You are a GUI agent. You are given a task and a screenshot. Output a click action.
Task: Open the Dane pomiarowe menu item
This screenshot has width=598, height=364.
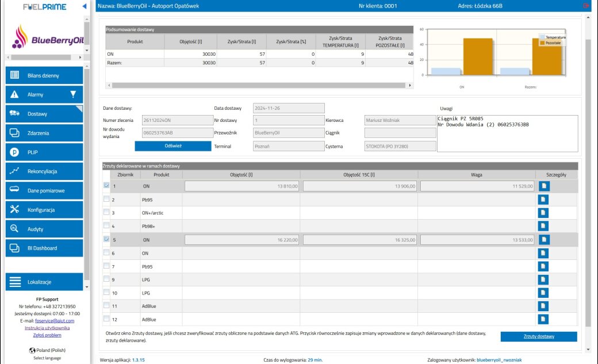pos(44,190)
